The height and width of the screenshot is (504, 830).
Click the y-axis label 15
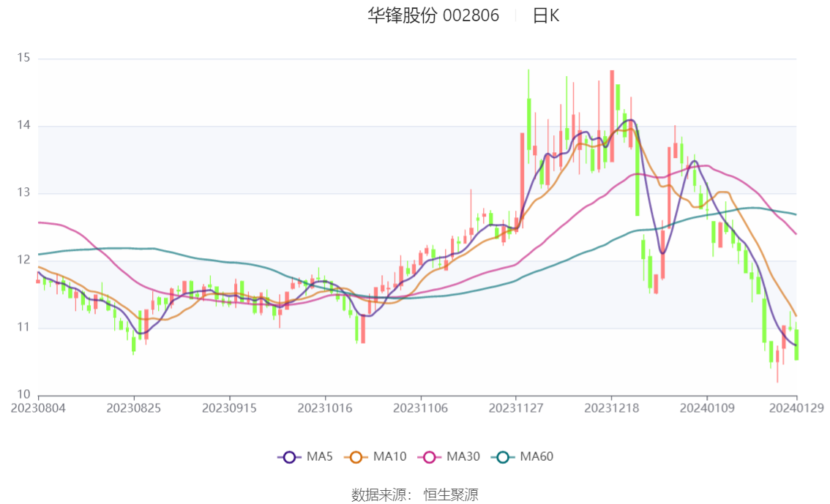(23, 58)
